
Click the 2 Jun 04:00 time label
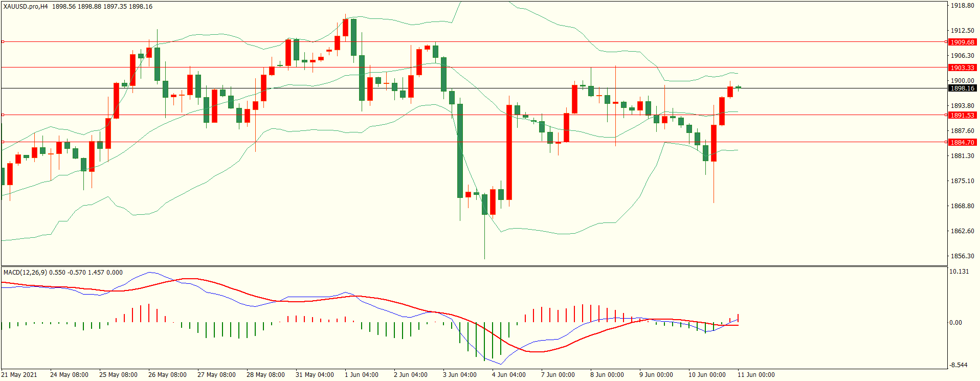point(411,375)
